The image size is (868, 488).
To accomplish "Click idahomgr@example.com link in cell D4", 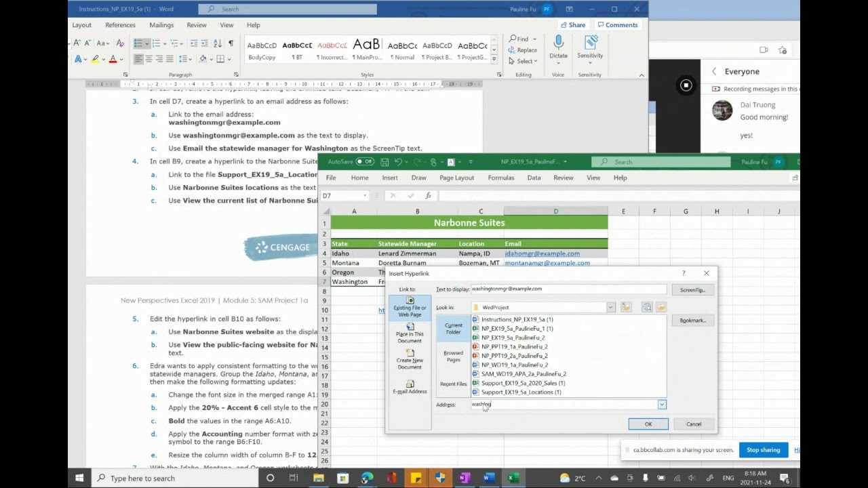I will (542, 253).
